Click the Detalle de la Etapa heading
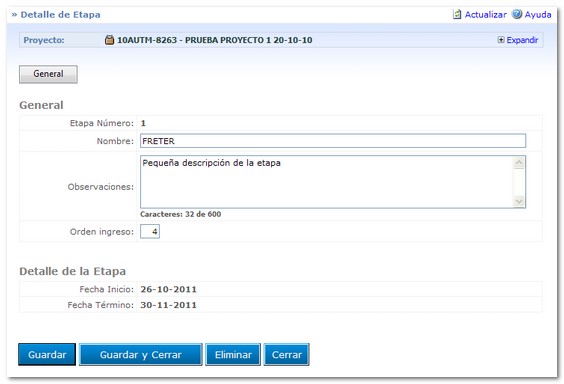The height and width of the screenshot is (384, 564). tap(73, 271)
